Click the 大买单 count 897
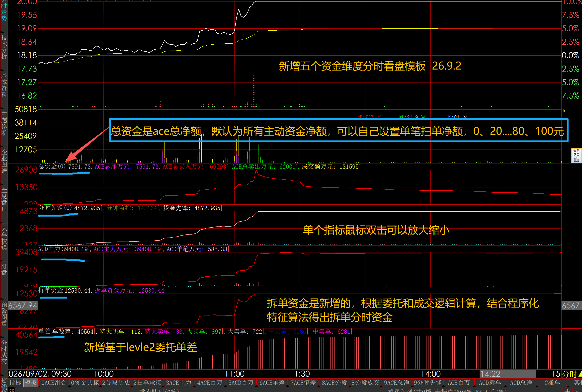 point(217,332)
